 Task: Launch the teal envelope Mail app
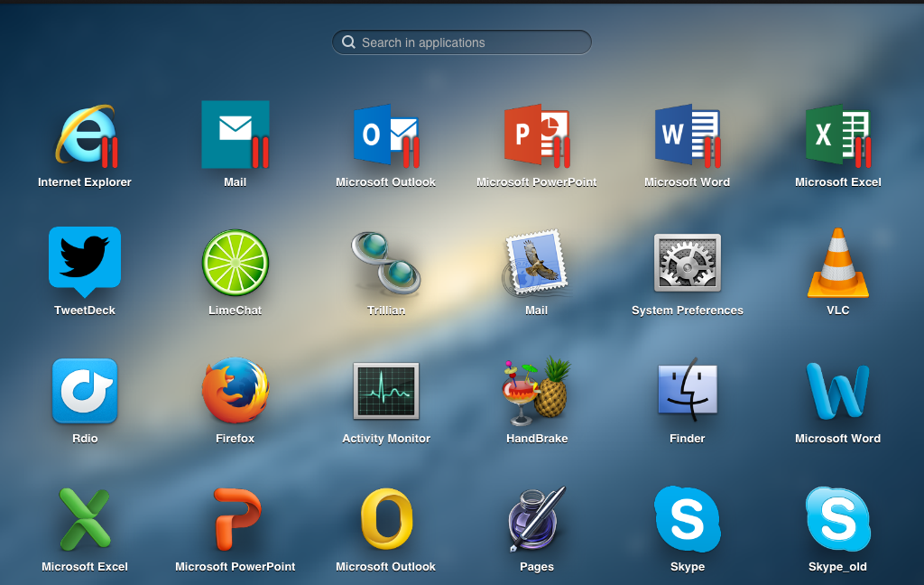click(235, 135)
